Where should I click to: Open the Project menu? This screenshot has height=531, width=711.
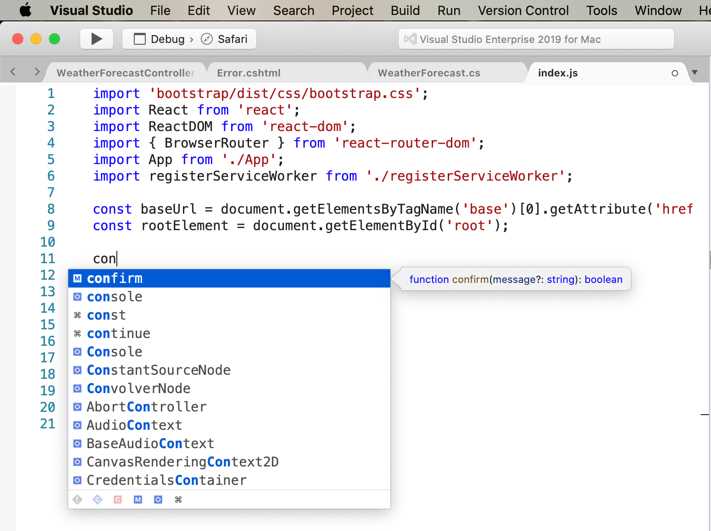coord(352,10)
